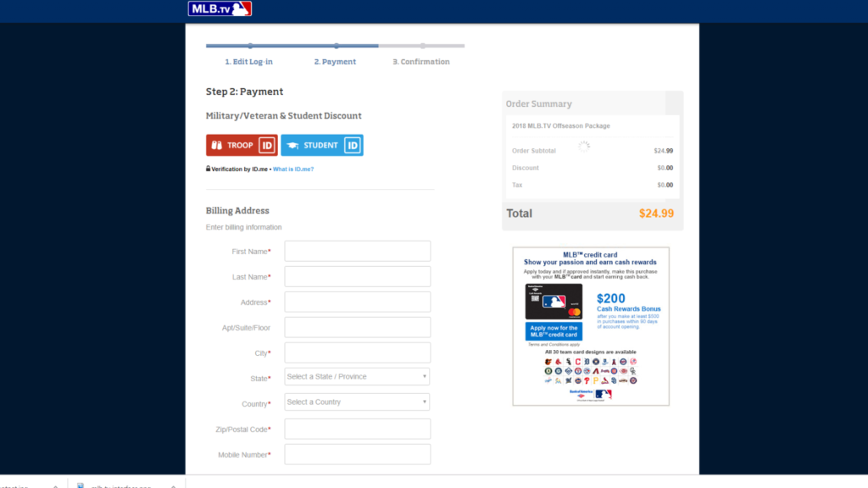The image size is (868, 488).
Task: Select the 3. Confirmation step
Action: [x=421, y=61]
